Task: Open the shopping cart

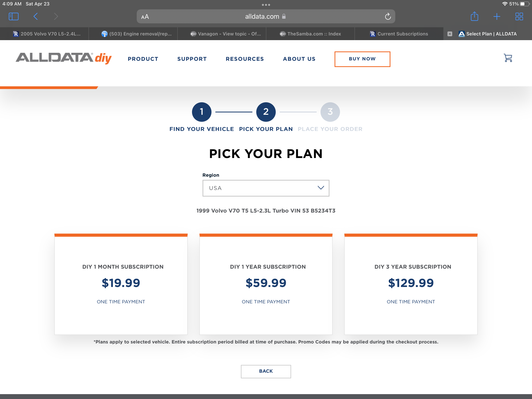Action: coord(508,58)
